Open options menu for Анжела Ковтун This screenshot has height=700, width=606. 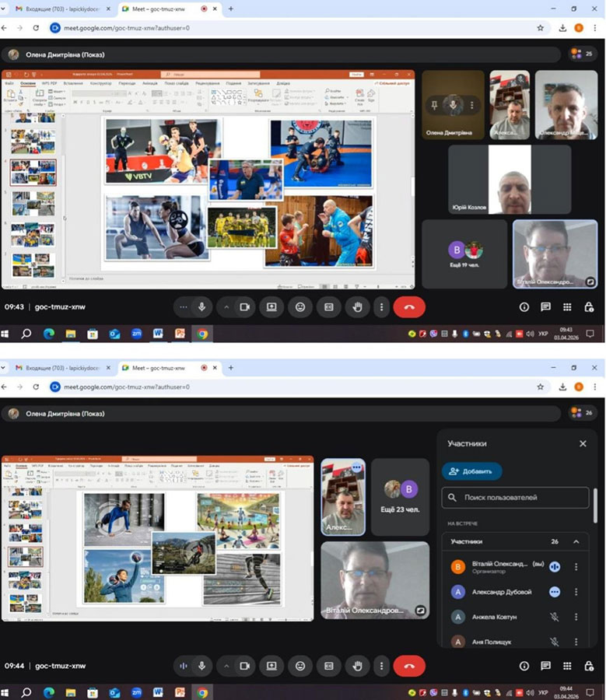(x=576, y=617)
